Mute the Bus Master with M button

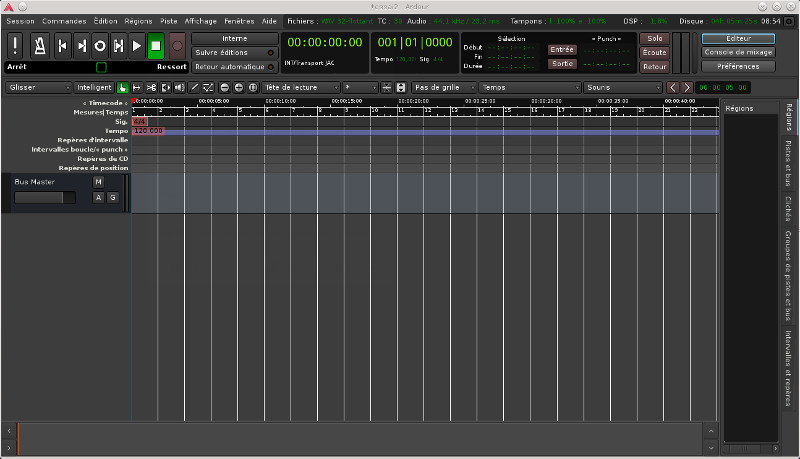point(98,182)
